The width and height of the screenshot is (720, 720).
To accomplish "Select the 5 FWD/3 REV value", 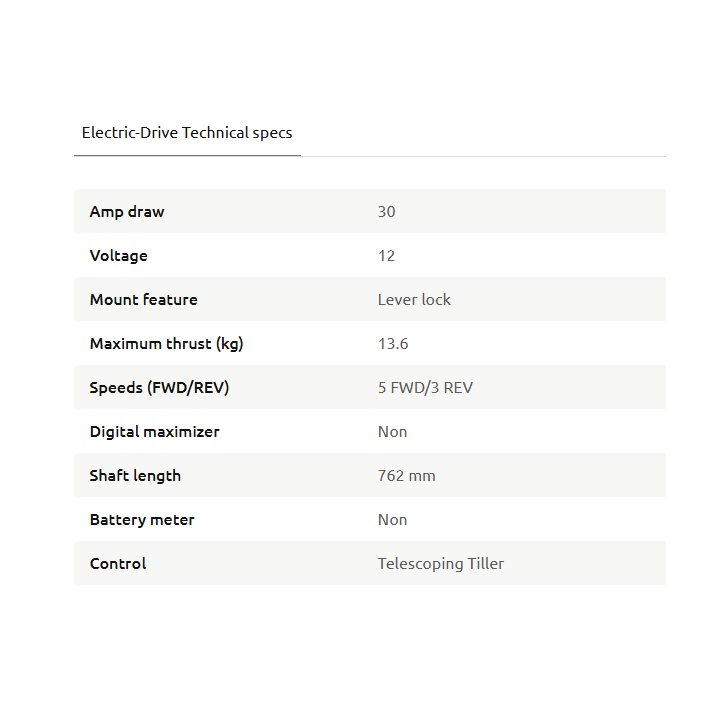I will [x=425, y=388].
